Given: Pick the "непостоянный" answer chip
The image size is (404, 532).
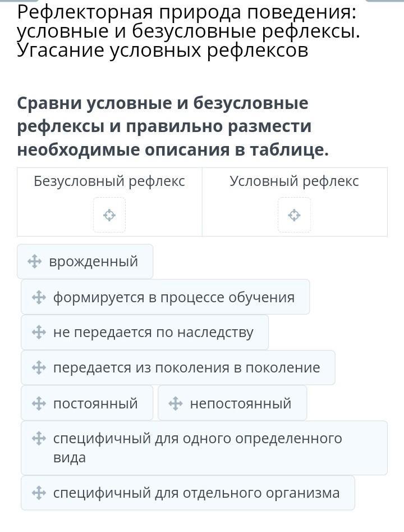Looking at the screenshot, I should coord(240,403).
